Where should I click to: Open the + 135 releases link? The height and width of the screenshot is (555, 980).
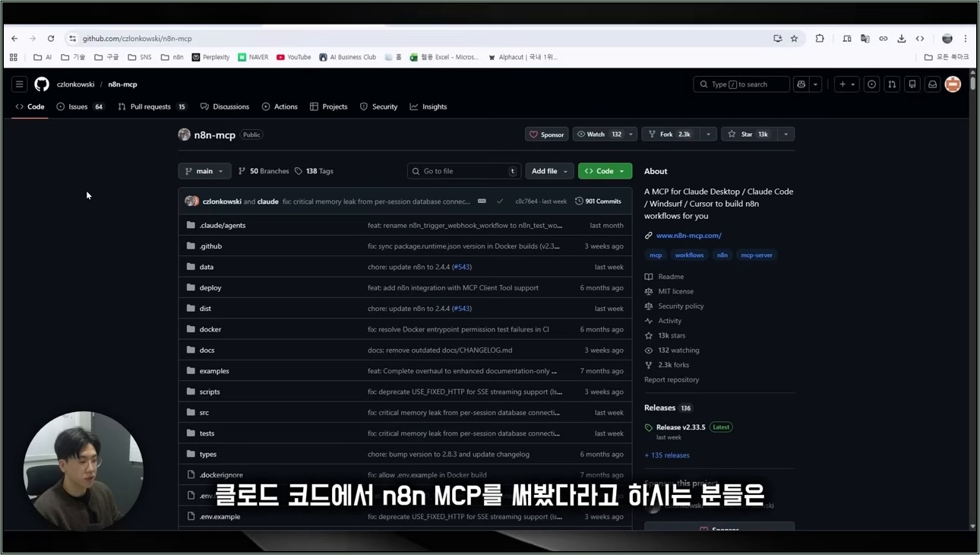(x=667, y=455)
